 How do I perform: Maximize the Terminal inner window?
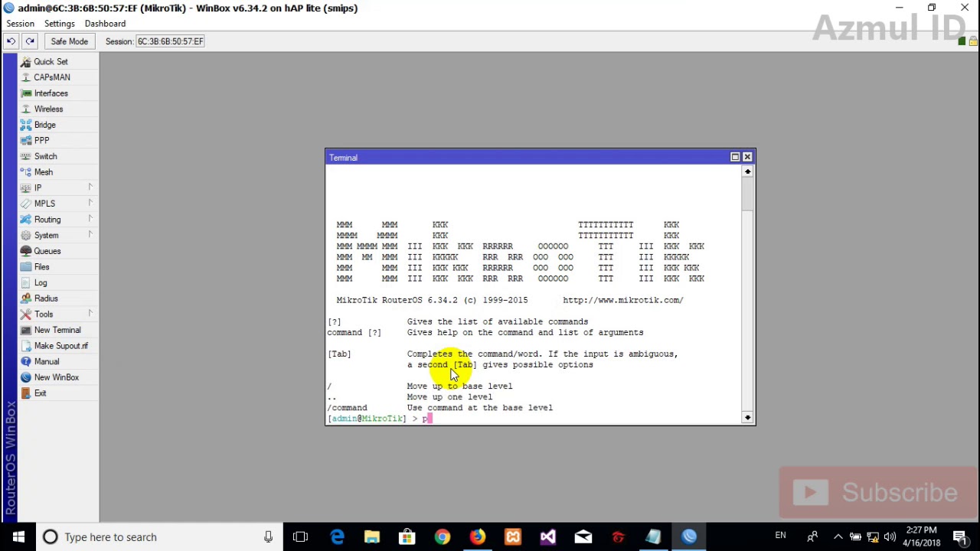click(735, 157)
